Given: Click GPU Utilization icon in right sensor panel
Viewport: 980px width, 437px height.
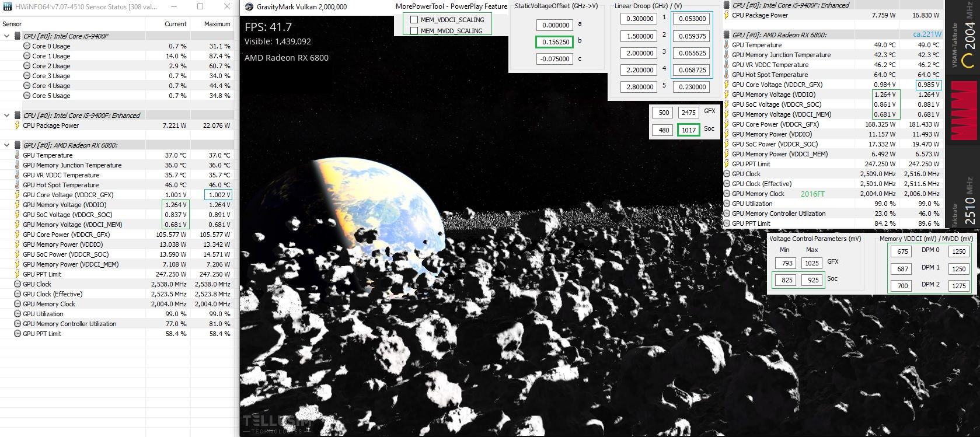Looking at the screenshot, I should click(x=727, y=204).
